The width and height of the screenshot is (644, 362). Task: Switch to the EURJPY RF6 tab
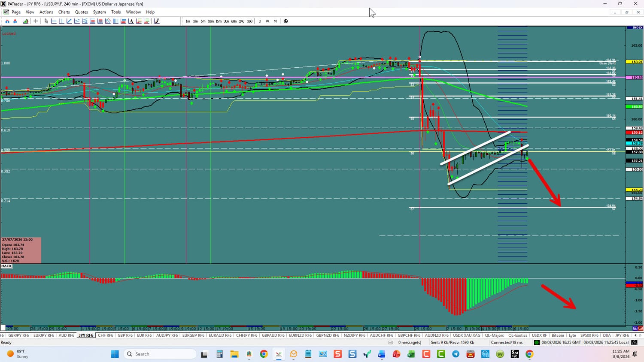[43, 335]
